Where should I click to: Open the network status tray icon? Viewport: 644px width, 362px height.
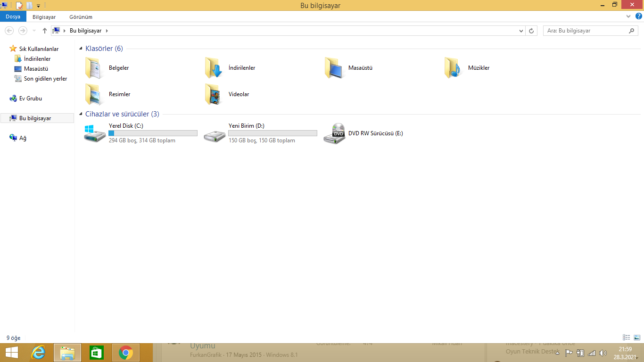pyautogui.click(x=592, y=353)
